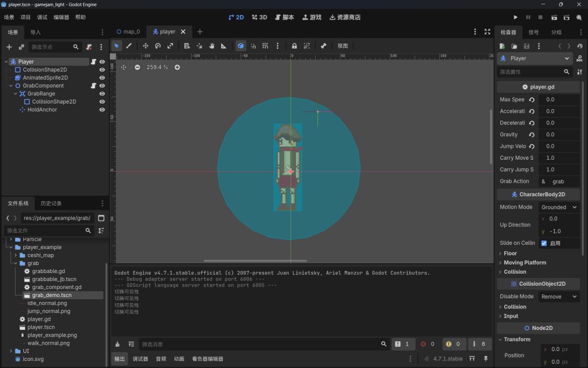Open the Motion Mode dropdown

(x=559, y=207)
